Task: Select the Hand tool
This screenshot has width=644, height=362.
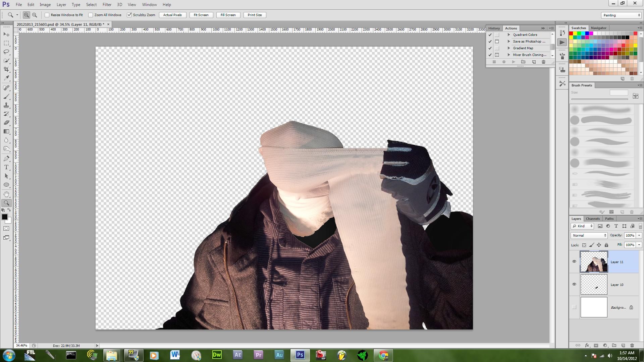Action: point(6,194)
